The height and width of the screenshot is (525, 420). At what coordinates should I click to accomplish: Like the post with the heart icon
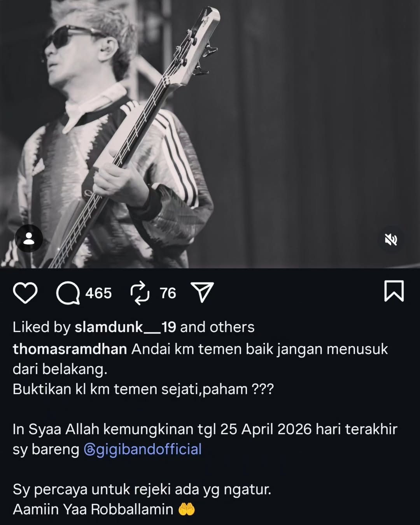click(25, 293)
